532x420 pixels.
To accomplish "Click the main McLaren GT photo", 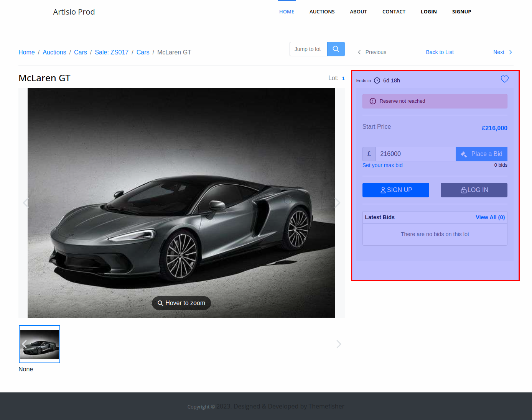I will point(181,203).
